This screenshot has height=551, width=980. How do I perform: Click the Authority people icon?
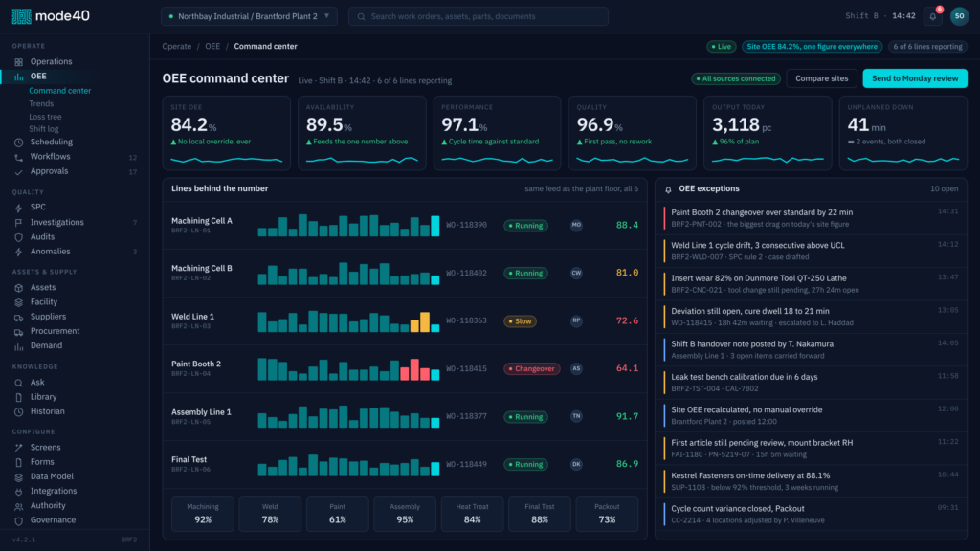click(19, 506)
